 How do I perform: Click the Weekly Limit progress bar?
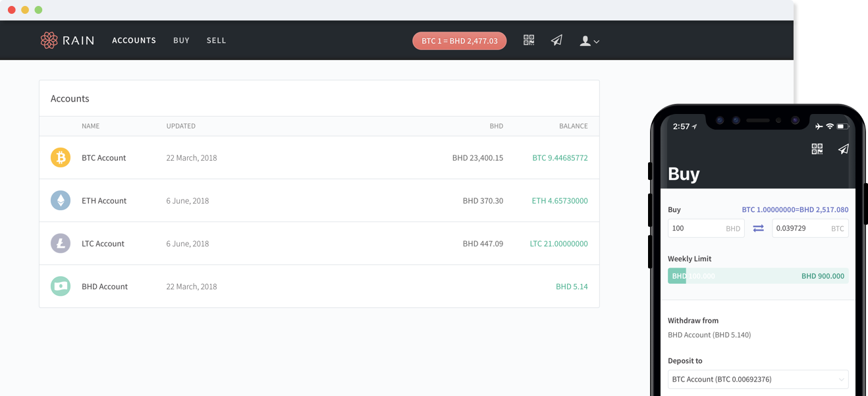[x=757, y=275]
